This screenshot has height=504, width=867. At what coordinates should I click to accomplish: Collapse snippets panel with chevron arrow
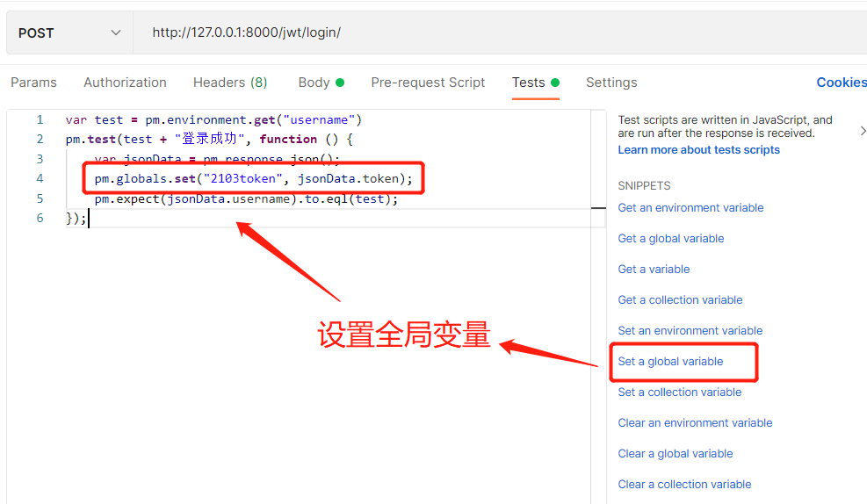[863, 131]
